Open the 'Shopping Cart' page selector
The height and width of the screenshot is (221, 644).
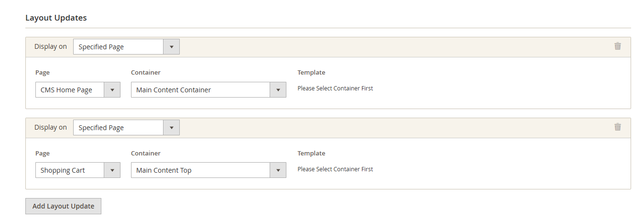click(x=78, y=170)
